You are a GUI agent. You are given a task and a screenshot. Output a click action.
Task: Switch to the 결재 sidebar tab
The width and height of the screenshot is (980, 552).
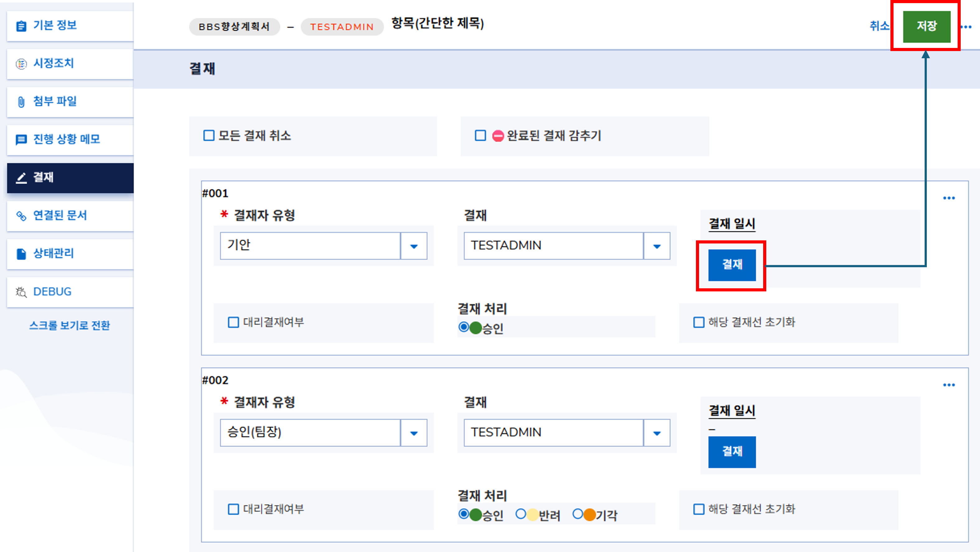[70, 178]
